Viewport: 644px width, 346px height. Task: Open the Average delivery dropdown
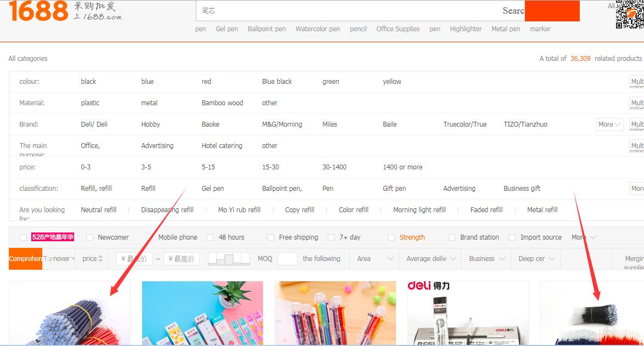430,259
